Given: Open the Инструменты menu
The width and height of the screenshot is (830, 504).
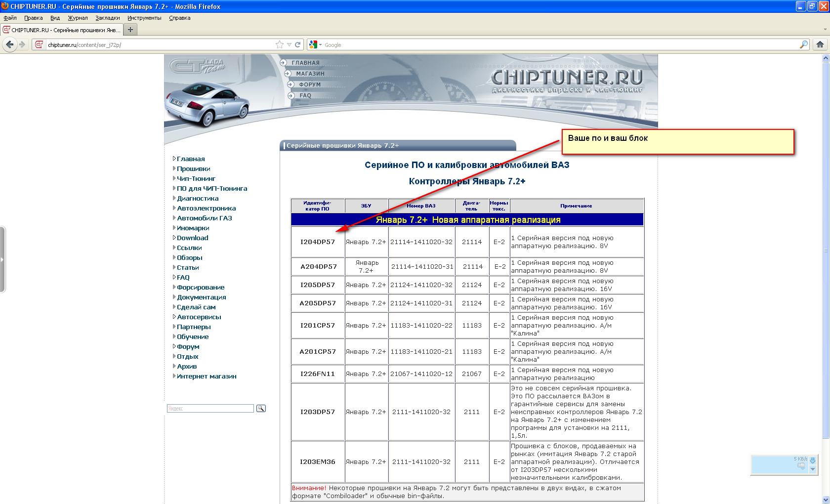Looking at the screenshot, I should point(144,18).
